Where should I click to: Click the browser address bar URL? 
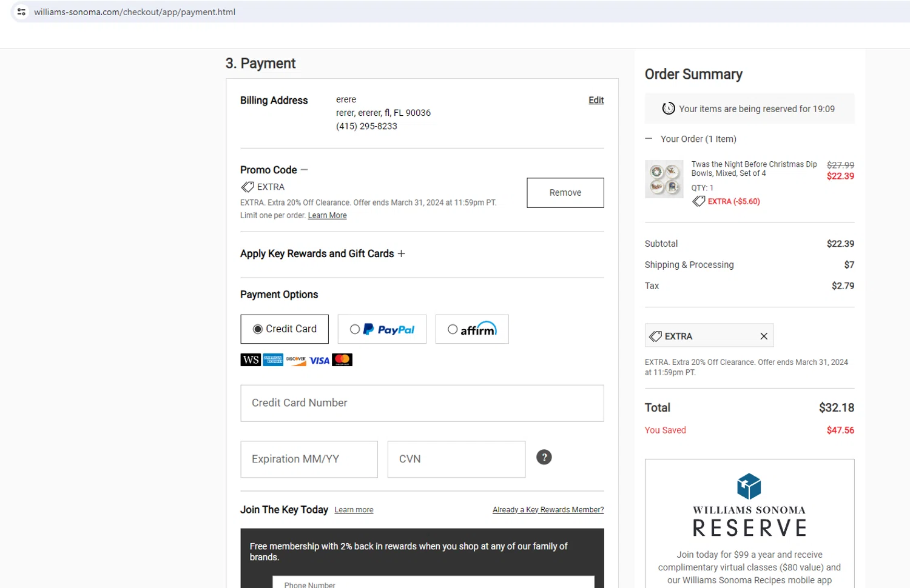point(135,12)
